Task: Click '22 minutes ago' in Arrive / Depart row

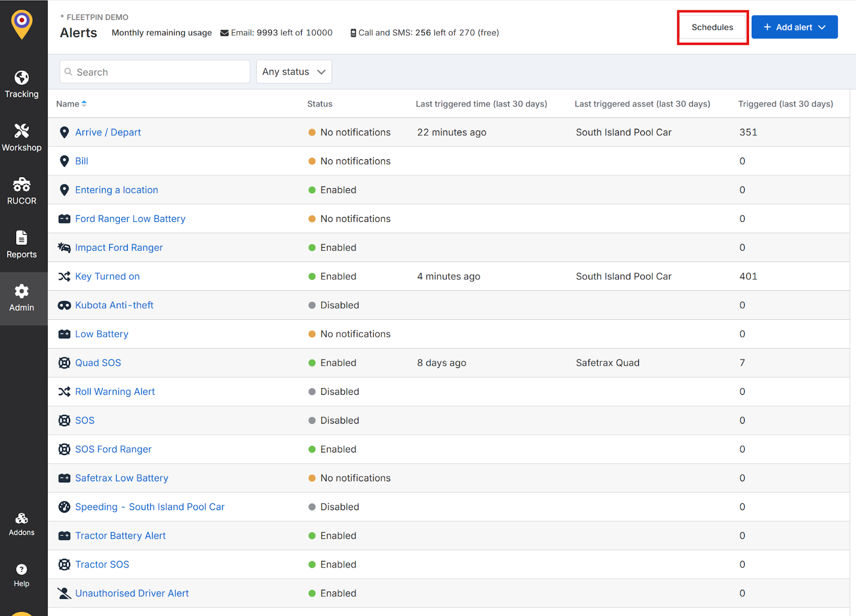Action: (x=452, y=132)
